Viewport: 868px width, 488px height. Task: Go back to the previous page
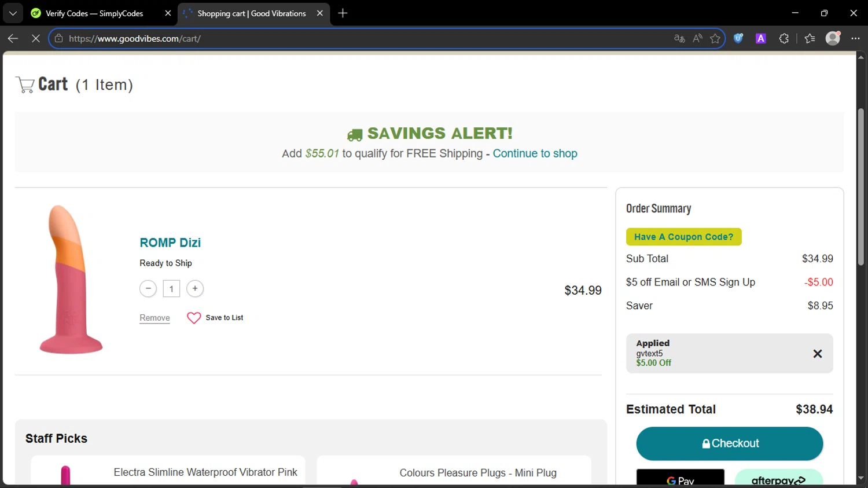tap(13, 38)
